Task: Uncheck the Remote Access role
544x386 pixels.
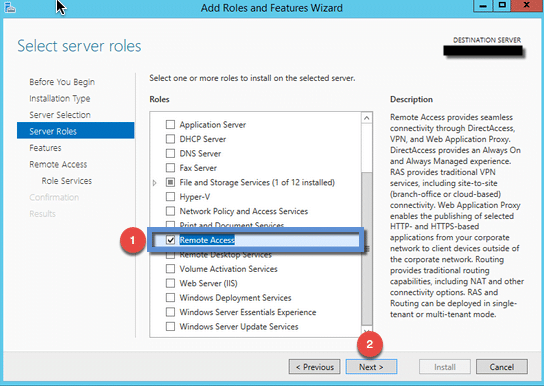Action: pos(170,240)
